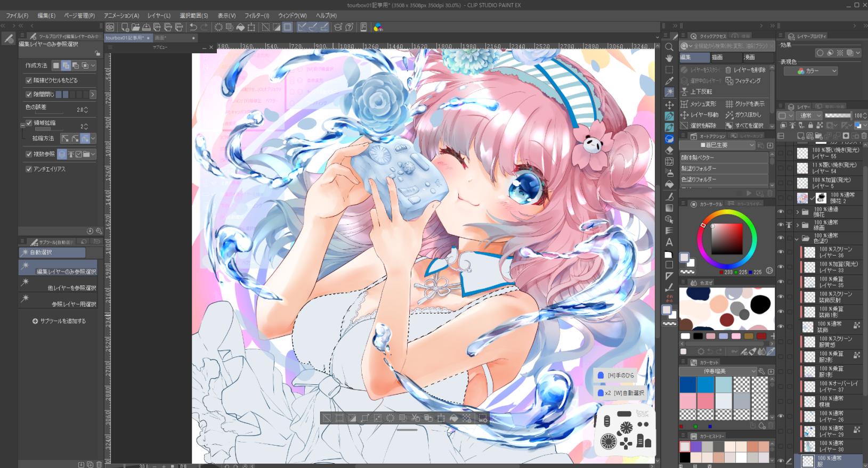Hide the 色塗り folder layer
Viewport: 868px width, 468px height.
coord(781,239)
